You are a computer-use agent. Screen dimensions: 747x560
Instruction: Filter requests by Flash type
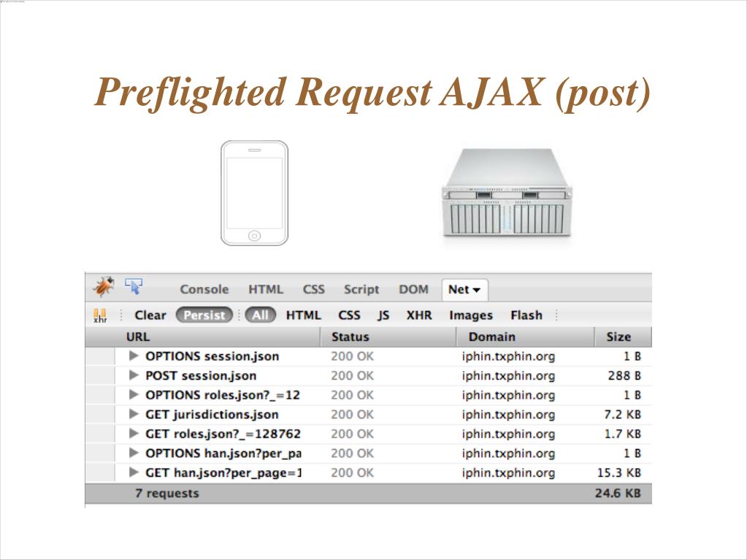(x=526, y=315)
